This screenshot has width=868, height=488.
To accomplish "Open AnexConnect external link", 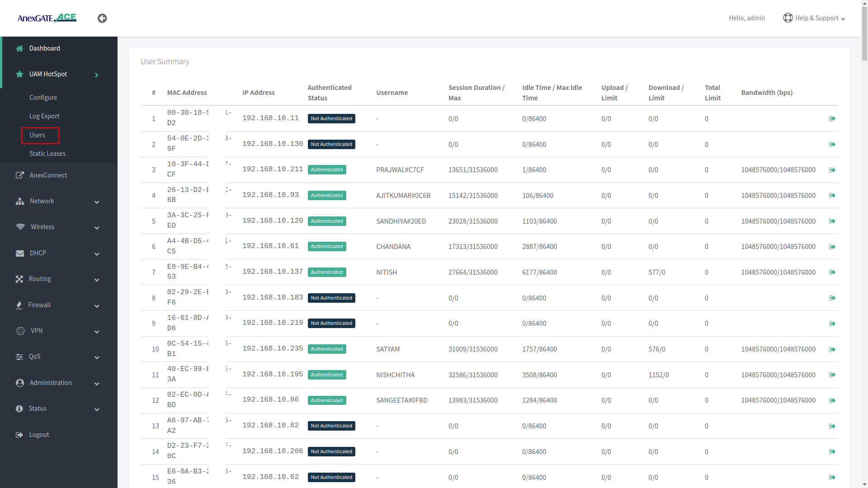I will click(48, 175).
